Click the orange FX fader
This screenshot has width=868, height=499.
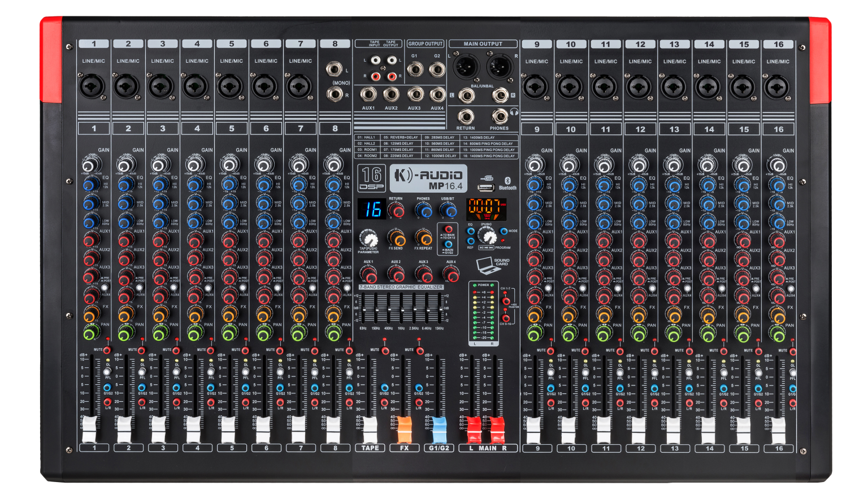(405, 429)
